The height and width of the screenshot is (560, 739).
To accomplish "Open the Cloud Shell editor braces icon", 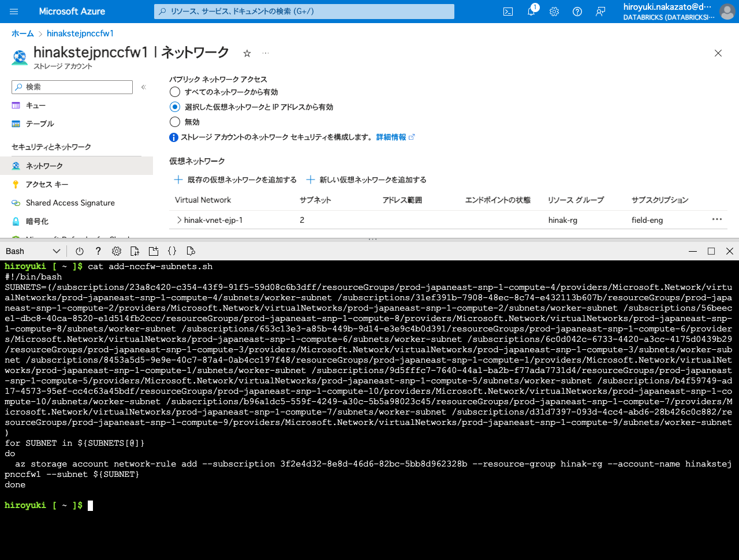I will pyautogui.click(x=172, y=251).
